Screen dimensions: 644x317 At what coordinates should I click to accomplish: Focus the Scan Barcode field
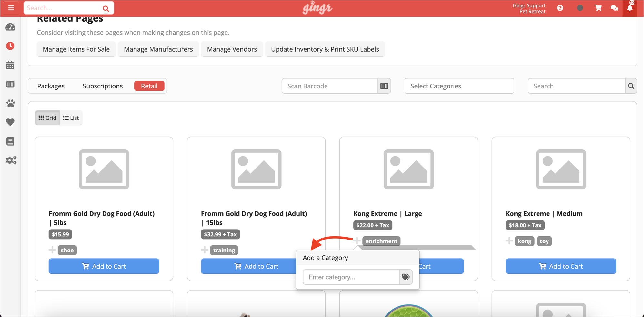(330, 86)
